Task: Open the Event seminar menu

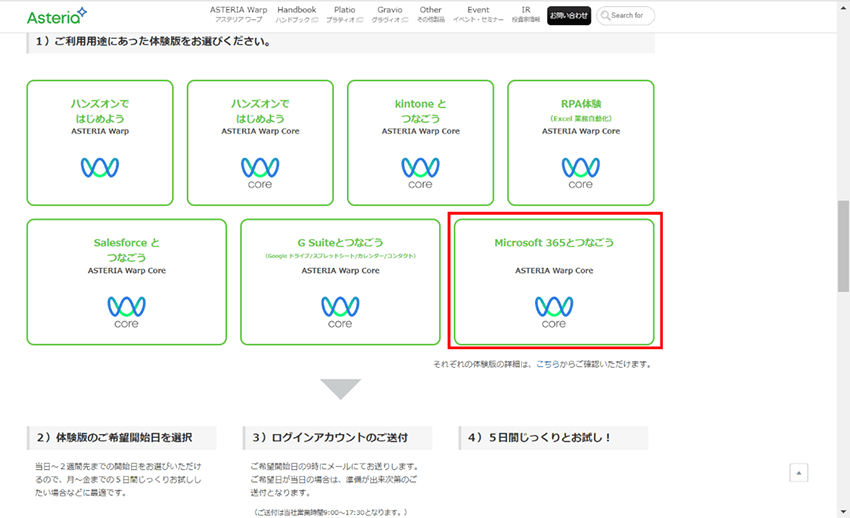Action: (x=478, y=14)
